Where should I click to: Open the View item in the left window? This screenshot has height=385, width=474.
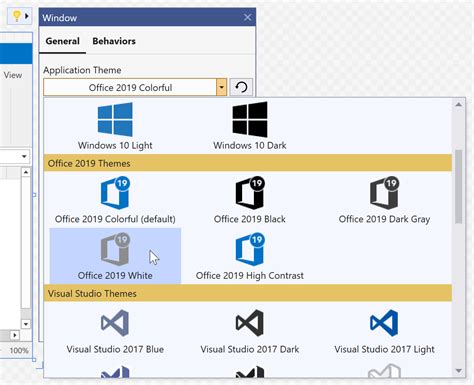13,75
